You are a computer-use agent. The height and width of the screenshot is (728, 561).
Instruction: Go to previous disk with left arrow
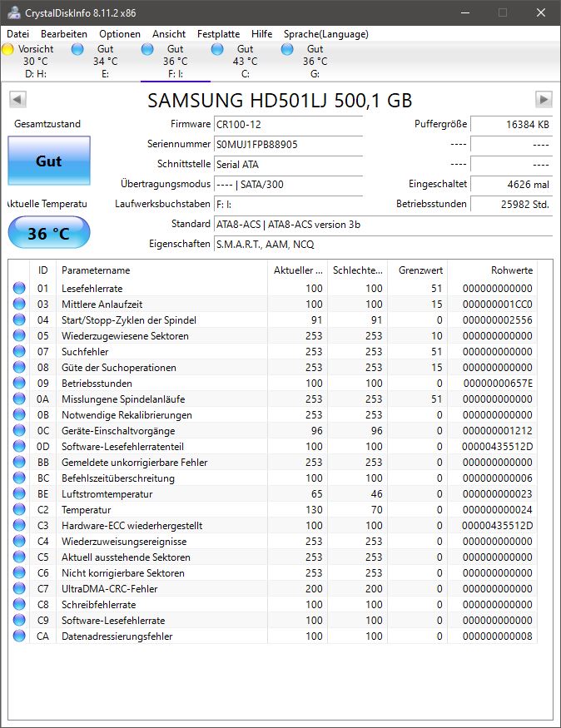17,99
